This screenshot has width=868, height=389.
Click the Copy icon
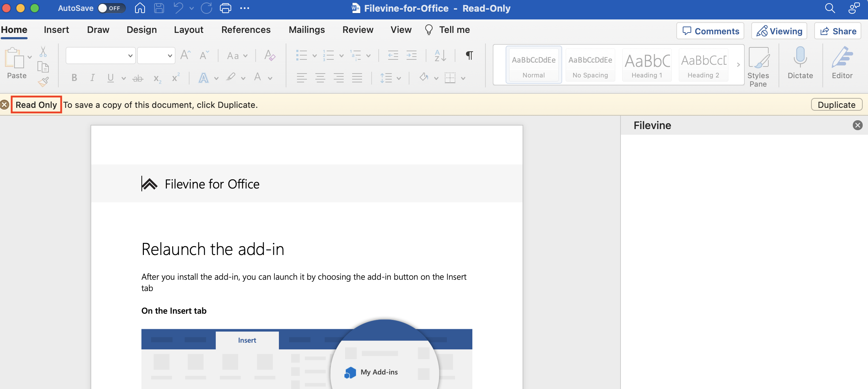pyautogui.click(x=43, y=67)
